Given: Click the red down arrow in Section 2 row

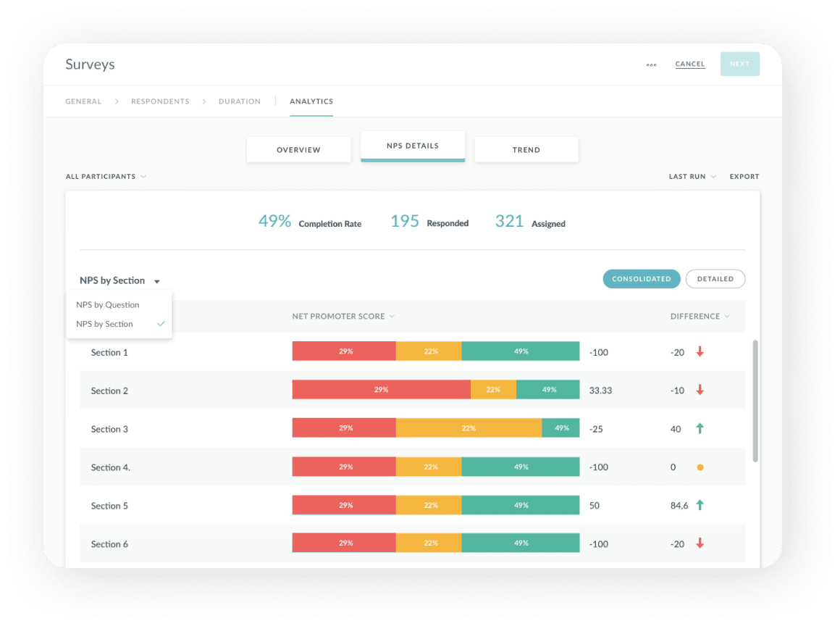Looking at the screenshot, I should pos(700,390).
